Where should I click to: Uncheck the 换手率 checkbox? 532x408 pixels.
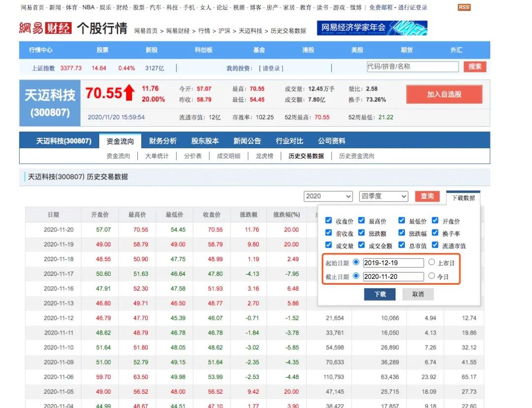click(435, 233)
